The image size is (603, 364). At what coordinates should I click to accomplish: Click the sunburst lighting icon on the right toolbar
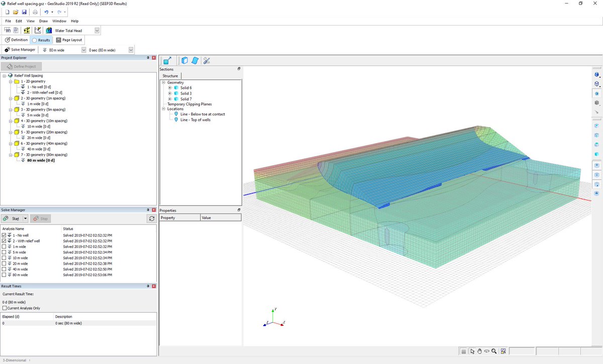pos(597,93)
